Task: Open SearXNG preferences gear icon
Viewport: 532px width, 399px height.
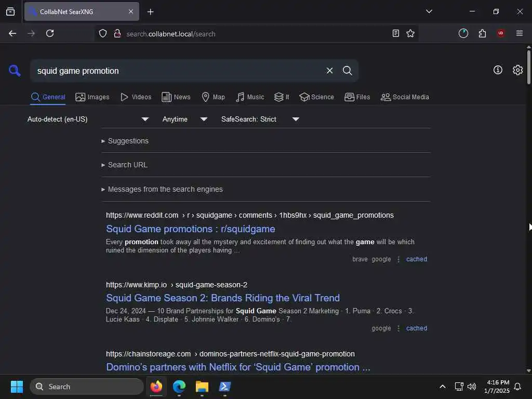Action: tap(517, 70)
